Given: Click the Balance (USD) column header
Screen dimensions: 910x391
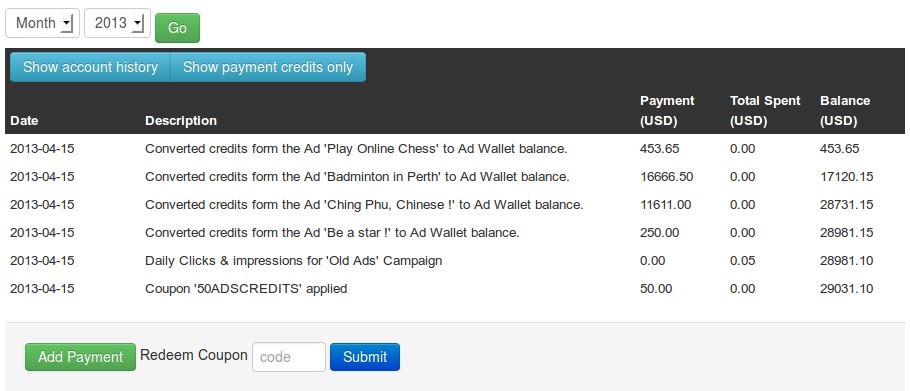Looking at the screenshot, I should [845, 111].
